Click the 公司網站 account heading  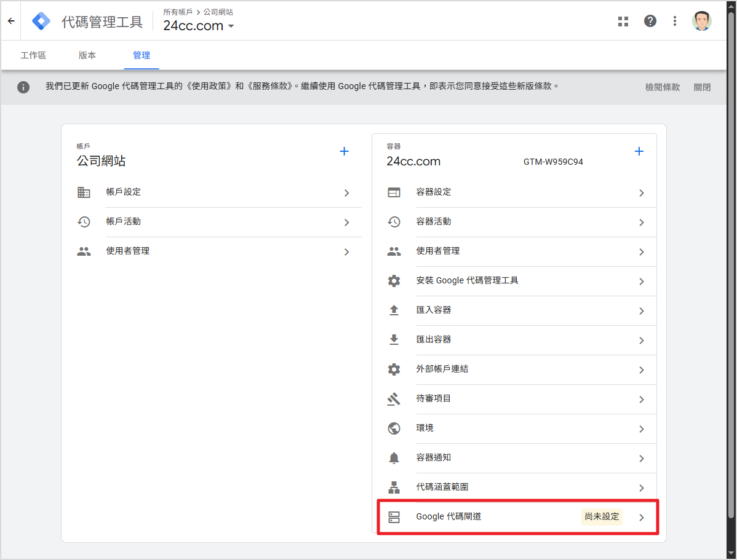click(x=101, y=160)
